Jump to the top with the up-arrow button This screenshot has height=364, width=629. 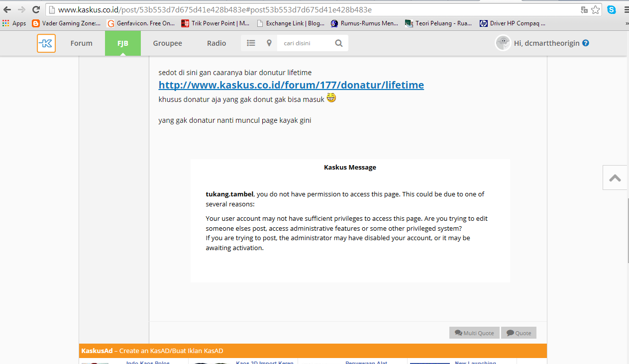click(615, 178)
